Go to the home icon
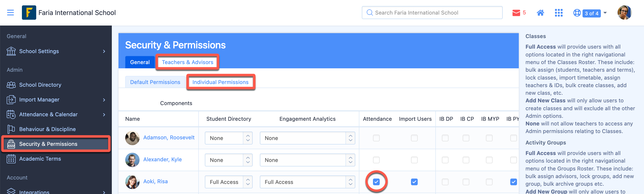Image resolution: width=644 pixels, height=194 pixels. tap(540, 13)
